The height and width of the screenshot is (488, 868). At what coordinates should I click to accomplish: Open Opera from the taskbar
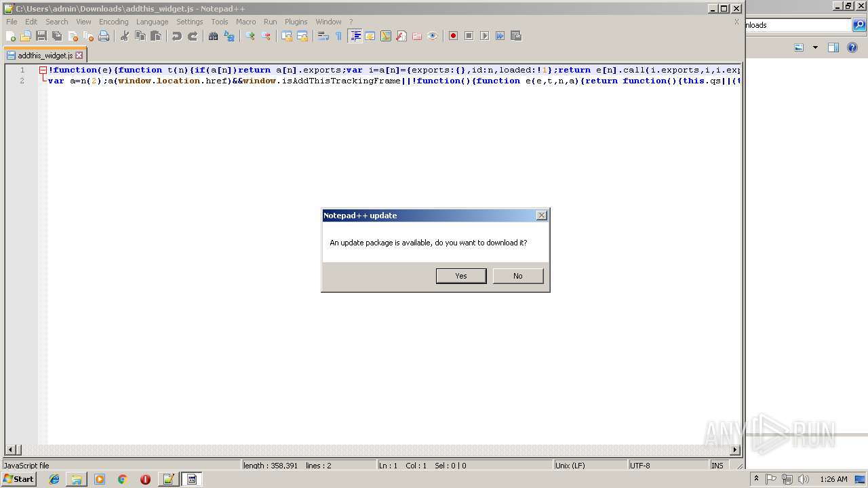[145, 479]
